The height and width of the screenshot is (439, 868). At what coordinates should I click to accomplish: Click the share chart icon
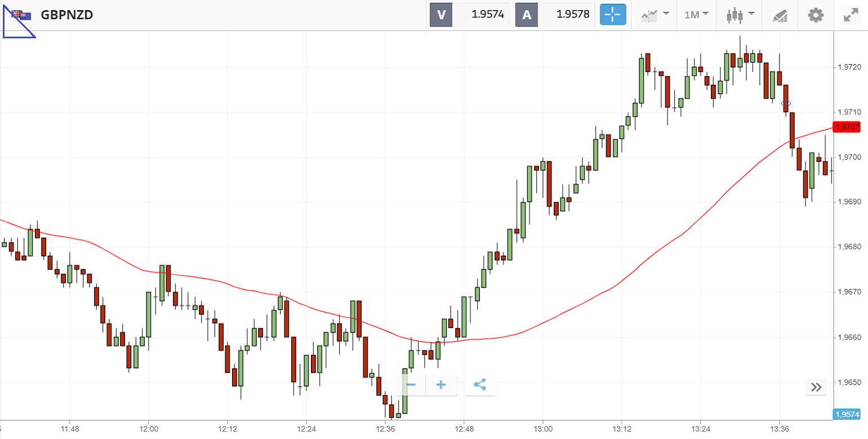click(480, 385)
